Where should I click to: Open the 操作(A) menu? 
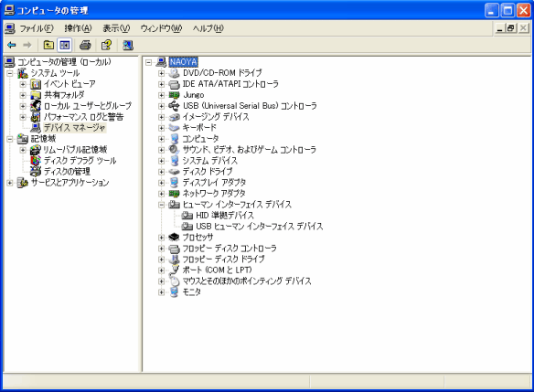tap(78, 28)
